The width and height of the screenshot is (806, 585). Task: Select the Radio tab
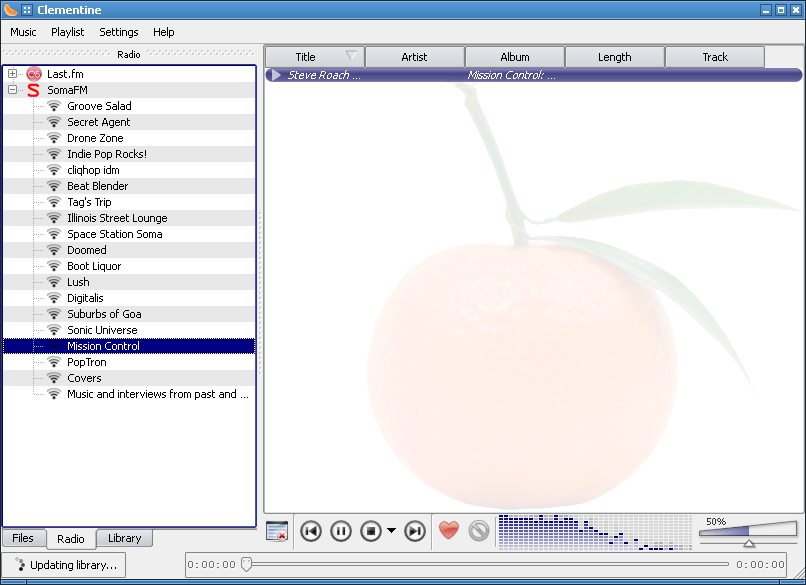(71, 539)
